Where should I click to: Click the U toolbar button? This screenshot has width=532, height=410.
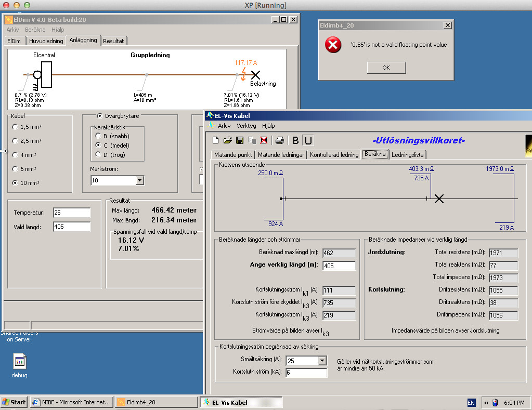[x=308, y=140]
